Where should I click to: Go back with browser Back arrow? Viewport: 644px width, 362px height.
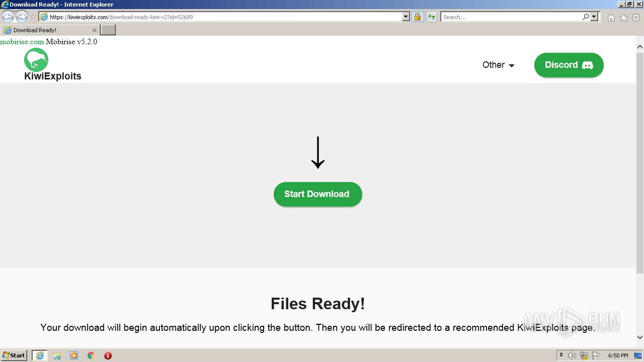[8, 17]
